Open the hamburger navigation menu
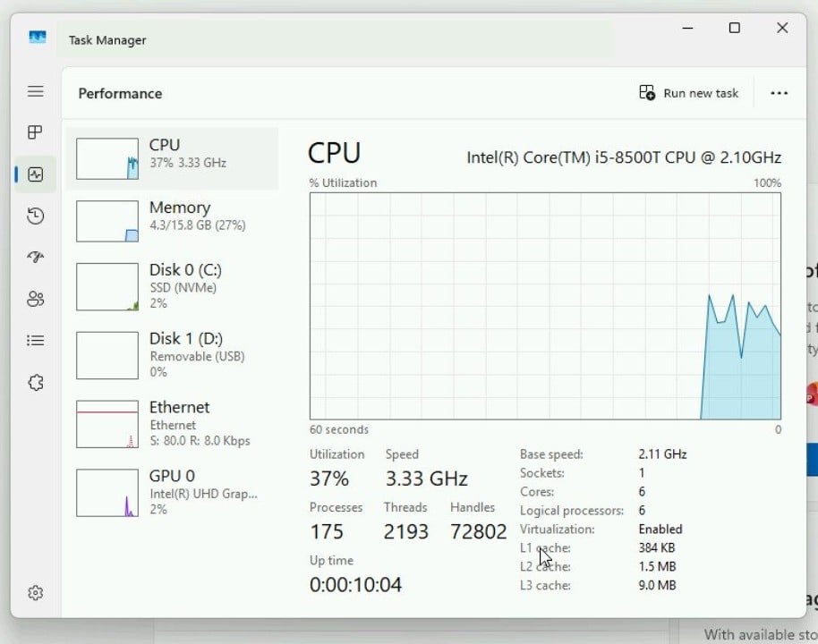 coord(35,91)
